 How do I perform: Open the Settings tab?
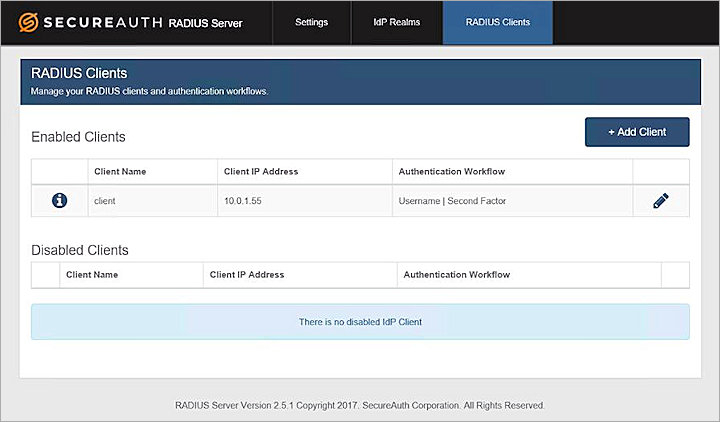[x=311, y=22]
